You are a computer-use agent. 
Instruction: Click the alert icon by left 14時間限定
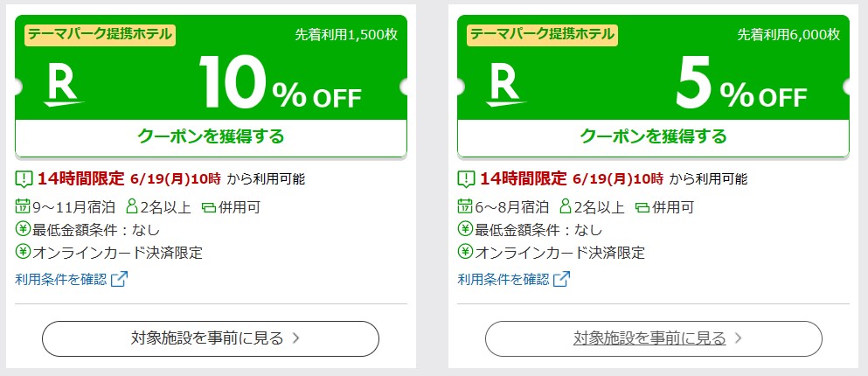(24, 179)
